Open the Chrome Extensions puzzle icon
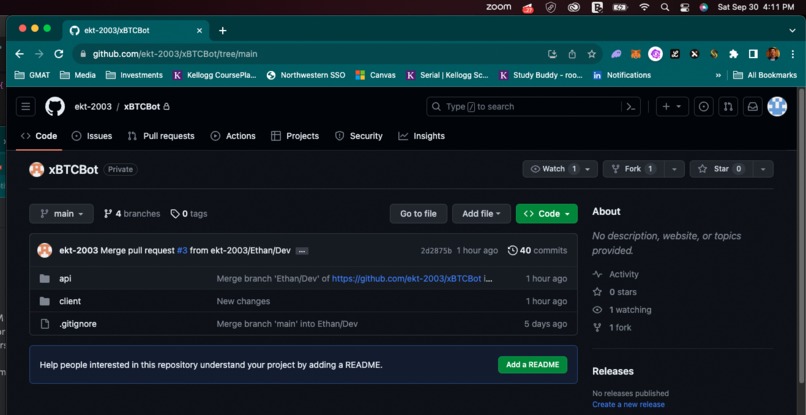Image resolution: width=806 pixels, height=415 pixels. pos(734,54)
